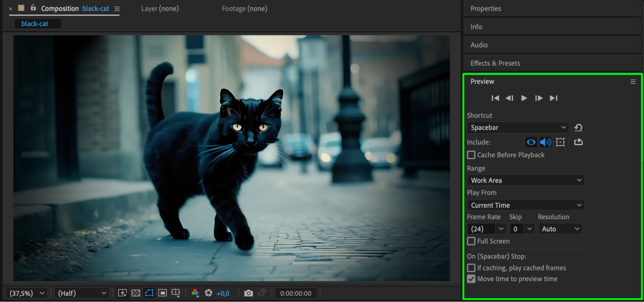
Task: Click the Fast Previews lightning icon
Action: pos(122,293)
